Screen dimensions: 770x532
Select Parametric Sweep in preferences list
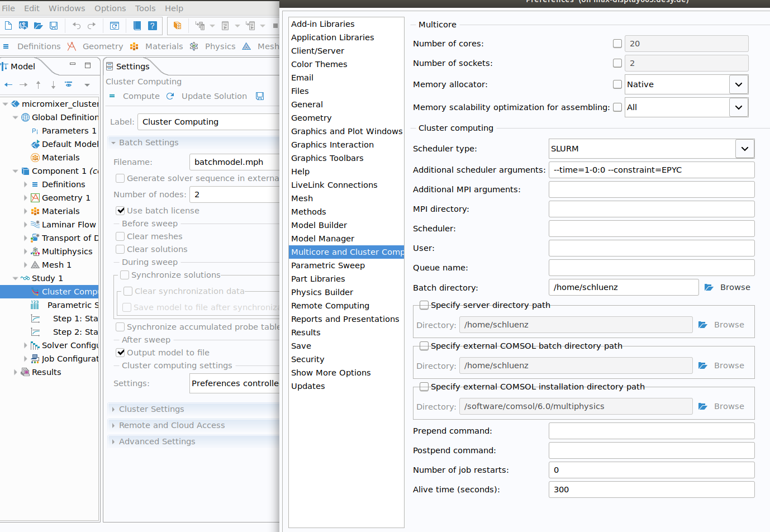point(328,265)
